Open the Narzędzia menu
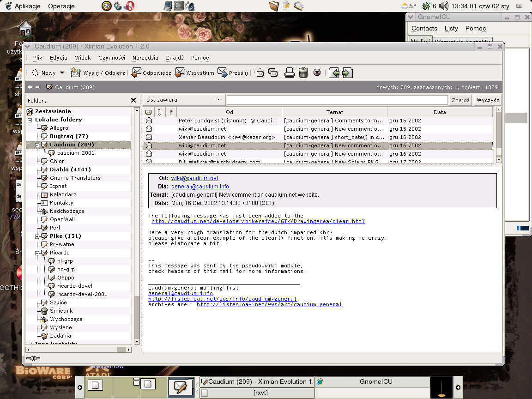The width and height of the screenshot is (532, 399). 145,58
